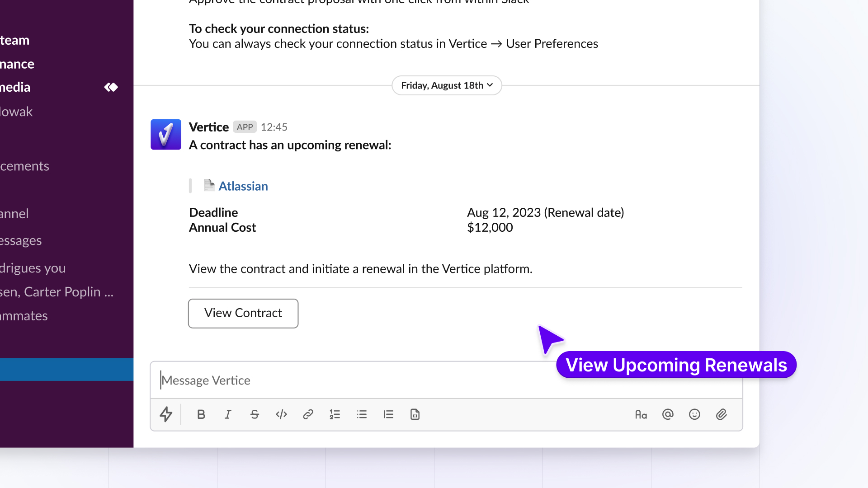Insert a hyperlink using the link icon

(x=308, y=414)
